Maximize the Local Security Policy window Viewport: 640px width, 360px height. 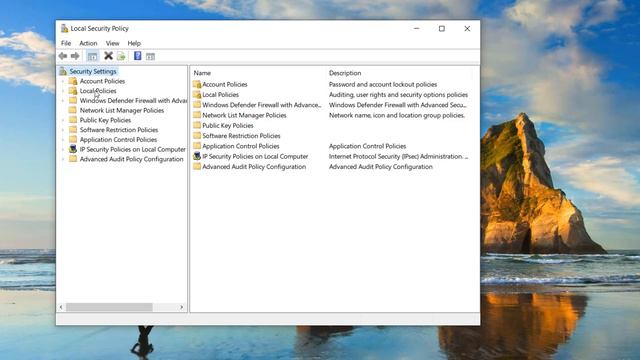(442, 29)
